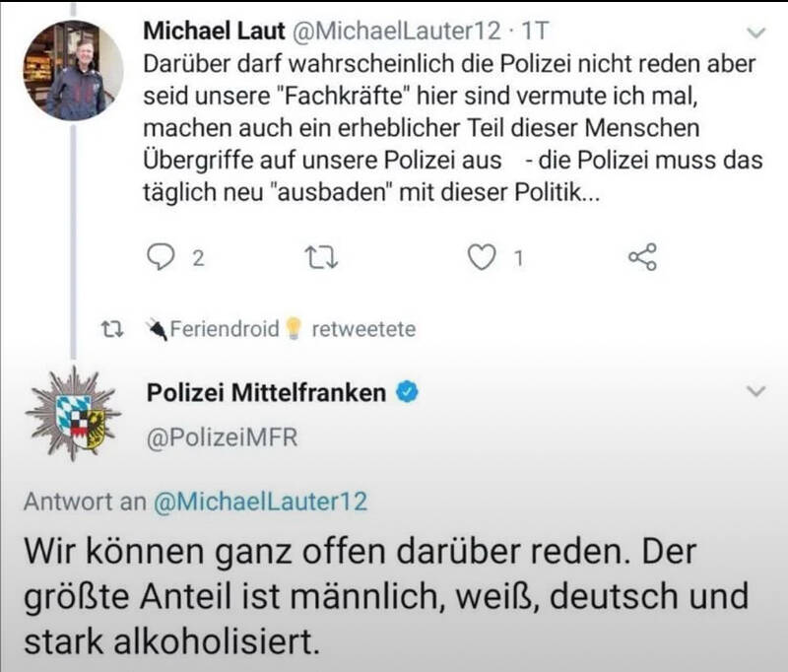The image size is (788, 672).
Task: Click the verified badge next to Polizei Mittelfranken
Action: click(407, 393)
